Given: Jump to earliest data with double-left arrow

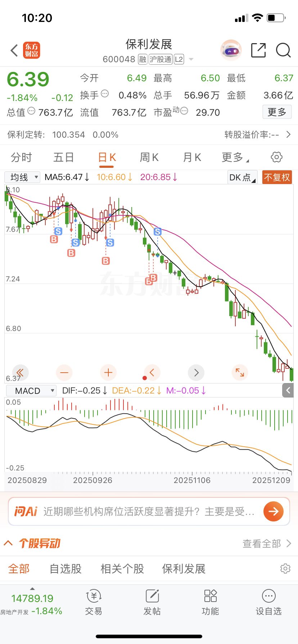Looking at the screenshot, I should (20, 373).
